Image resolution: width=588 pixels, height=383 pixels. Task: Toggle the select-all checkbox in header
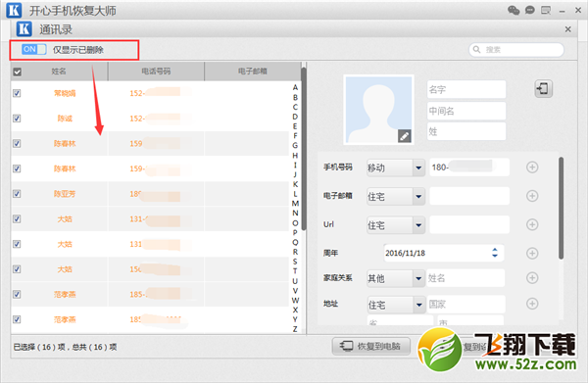click(18, 72)
